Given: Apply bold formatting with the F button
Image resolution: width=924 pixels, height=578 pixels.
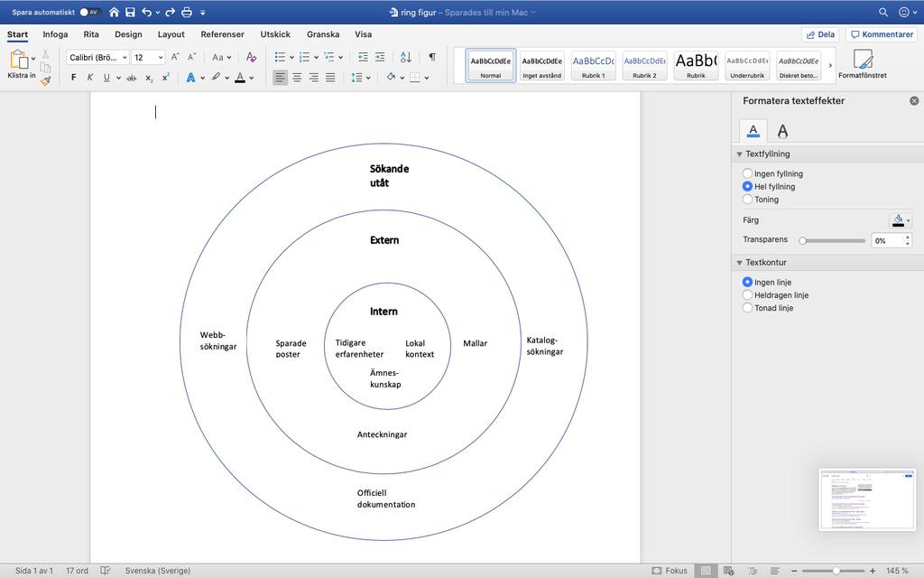Looking at the screenshot, I should click(x=74, y=78).
